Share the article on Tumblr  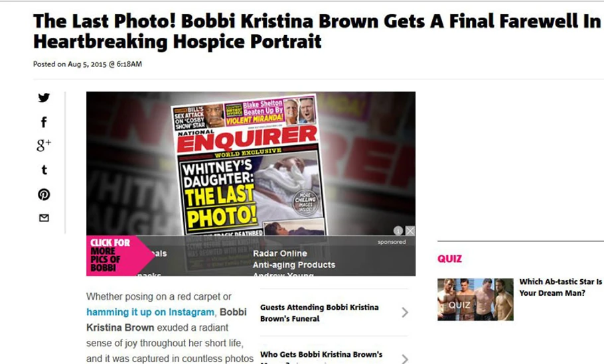[44, 170]
